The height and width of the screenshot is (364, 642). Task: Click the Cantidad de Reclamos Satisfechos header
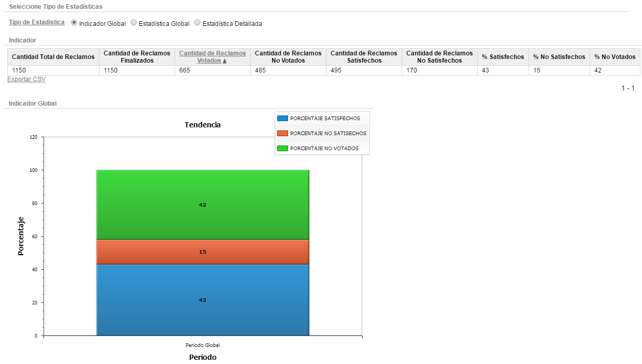click(x=364, y=57)
